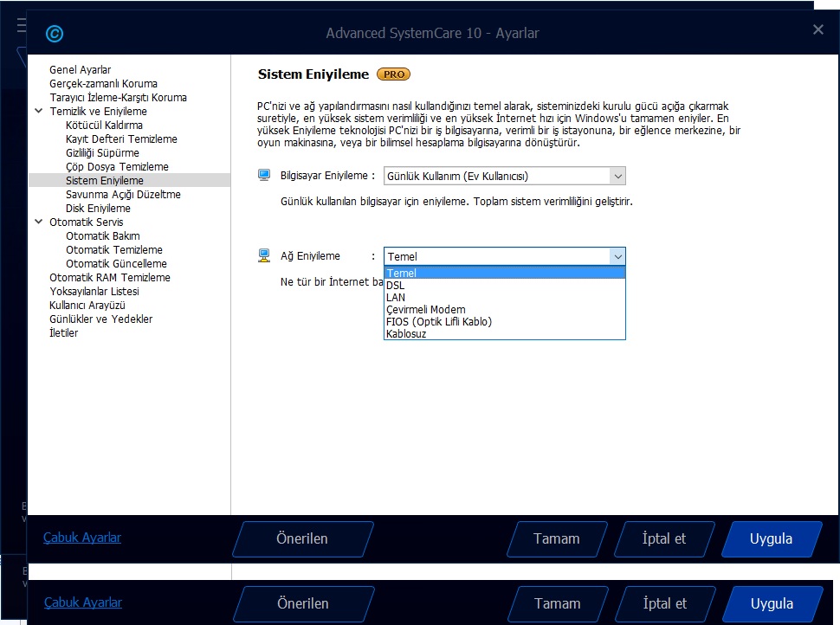840x625 pixels.
Task: Select Otomatik RAM Temizleme in the sidebar
Action: pyautogui.click(x=110, y=278)
